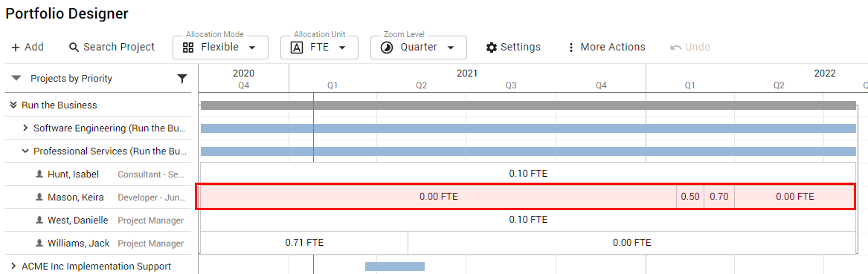
Task: Click Mason, Keira 0.50 allocation cell
Action: [x=690, y=197]
